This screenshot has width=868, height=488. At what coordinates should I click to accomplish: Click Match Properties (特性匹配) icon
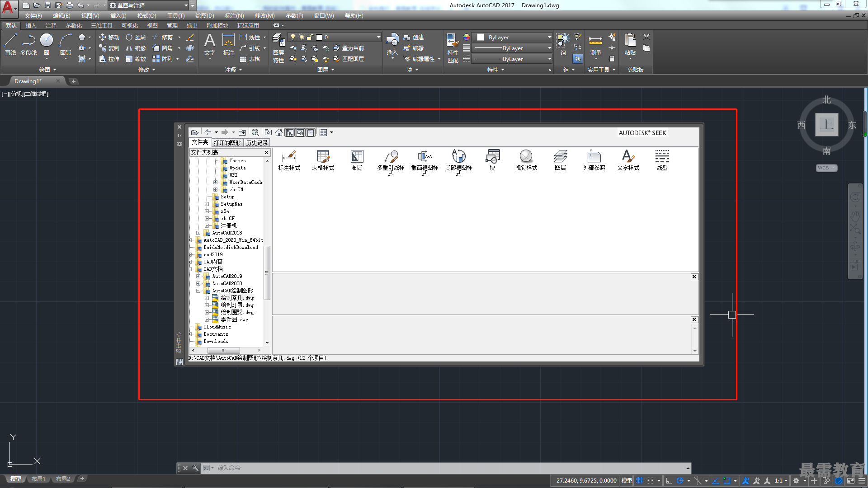click(453, 48)
